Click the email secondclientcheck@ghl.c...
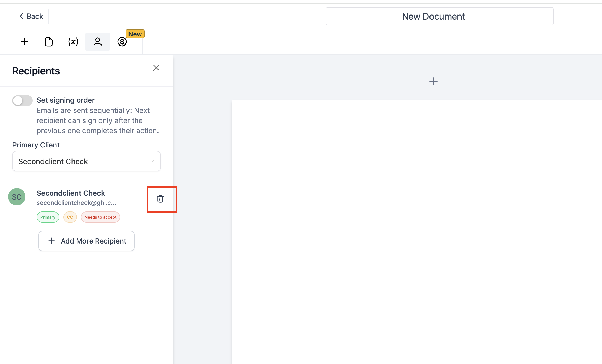The height and width of the screenshot is (364, 602). (x=76, y=203)
